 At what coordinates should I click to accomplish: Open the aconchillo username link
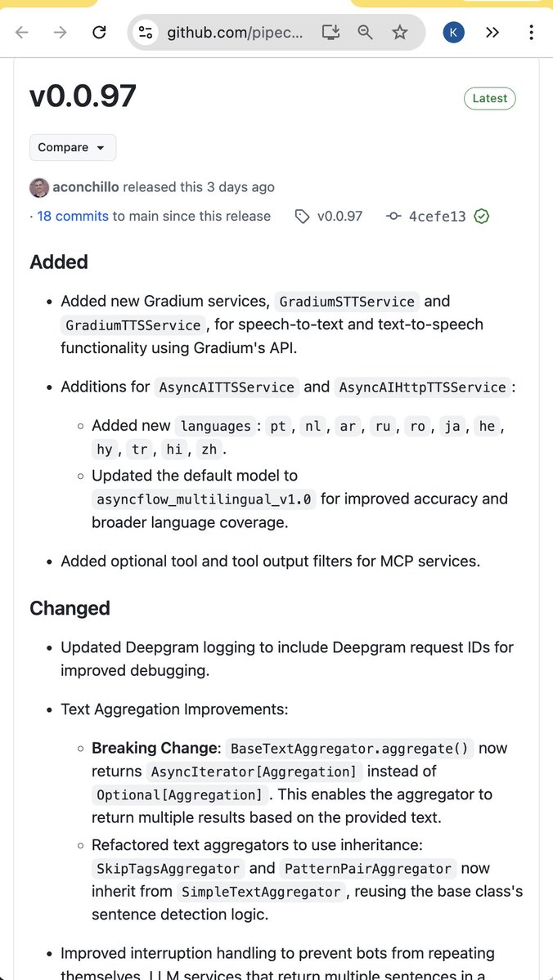tap(86, 187)
